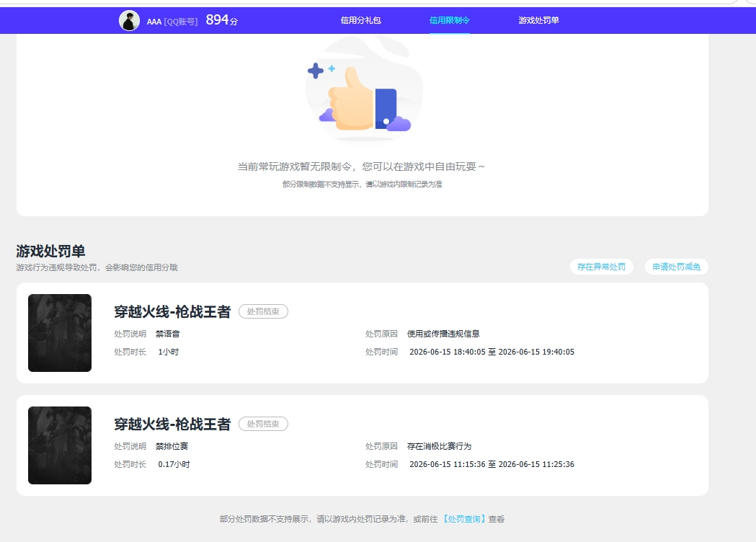The height and width of the screenshot is (542, 756).
Task: Click the AAA [QQ账号] username
Action: pos(172,21)
